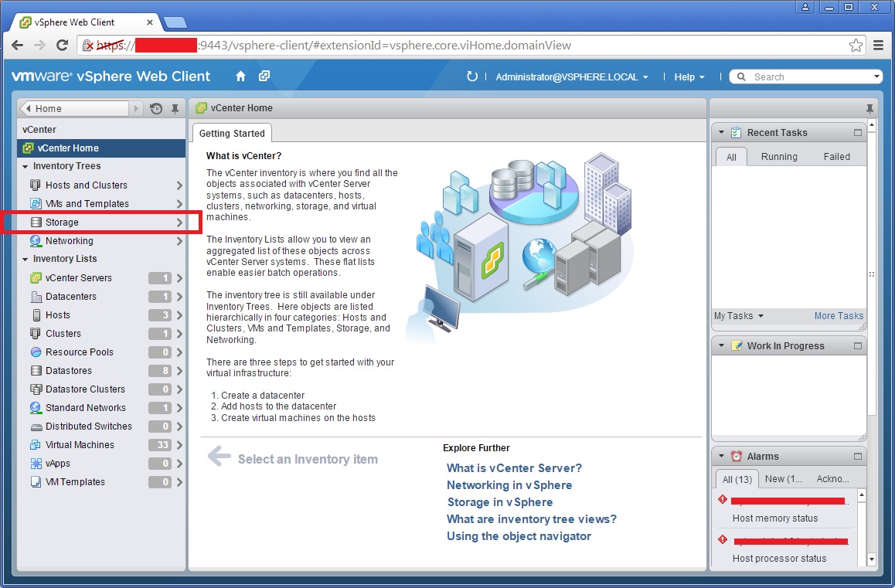Pin the object navigator panel

[175, 108]
